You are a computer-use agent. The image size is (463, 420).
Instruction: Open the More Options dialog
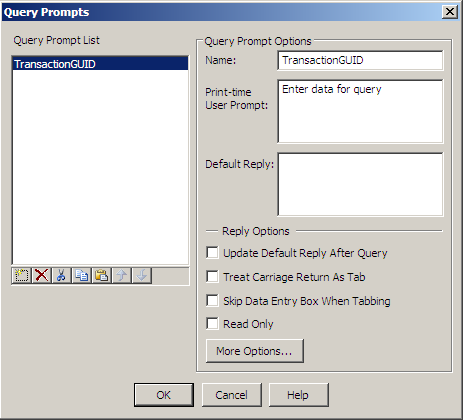(x=255, y=351)
